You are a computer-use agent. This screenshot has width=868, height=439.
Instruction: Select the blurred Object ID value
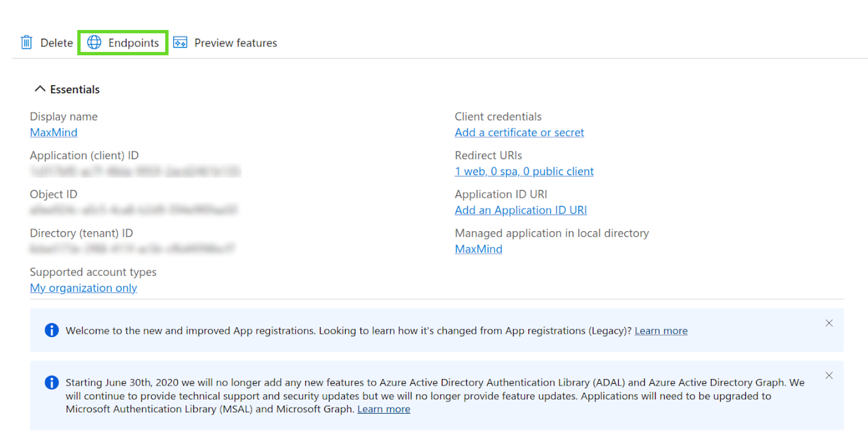point(134,210)
